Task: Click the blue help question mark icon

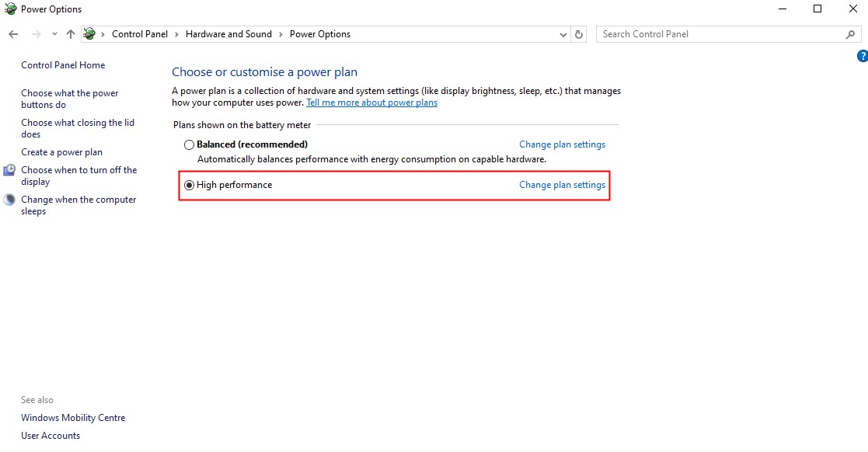Action: [862, 56]
